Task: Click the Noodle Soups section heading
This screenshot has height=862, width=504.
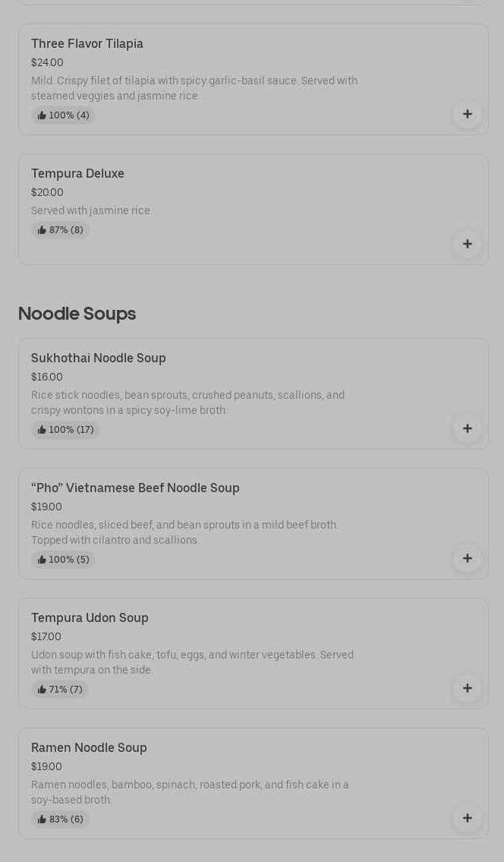Action: click(77, 314)
